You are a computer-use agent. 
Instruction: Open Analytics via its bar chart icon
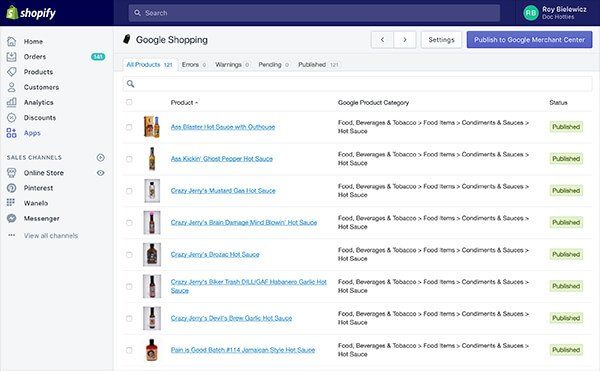[11, 103]
